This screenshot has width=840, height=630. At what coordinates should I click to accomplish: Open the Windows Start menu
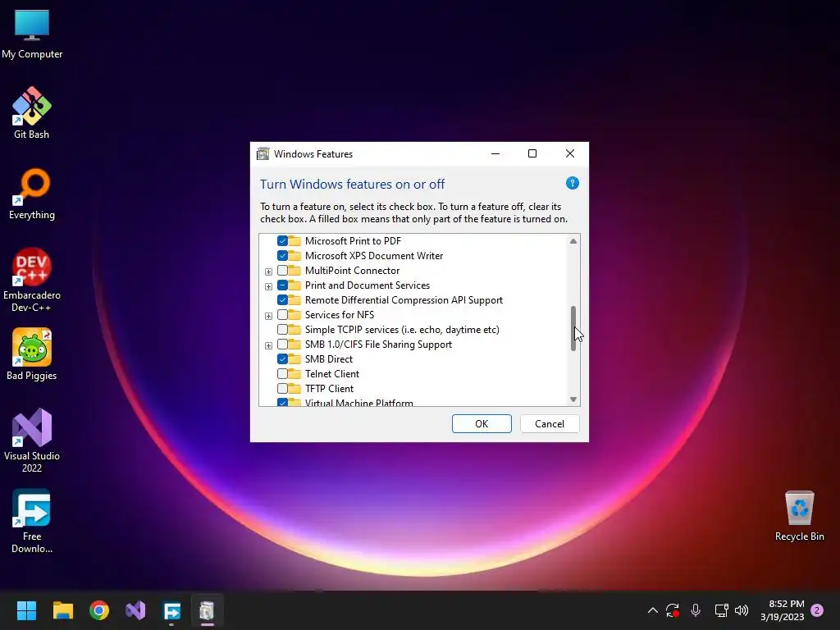[26, 610]
